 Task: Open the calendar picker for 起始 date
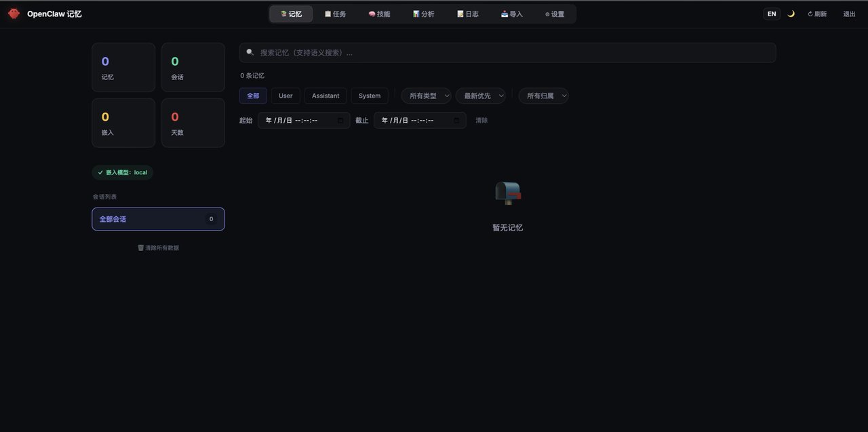pyautogui.click(x=340, y=120)
